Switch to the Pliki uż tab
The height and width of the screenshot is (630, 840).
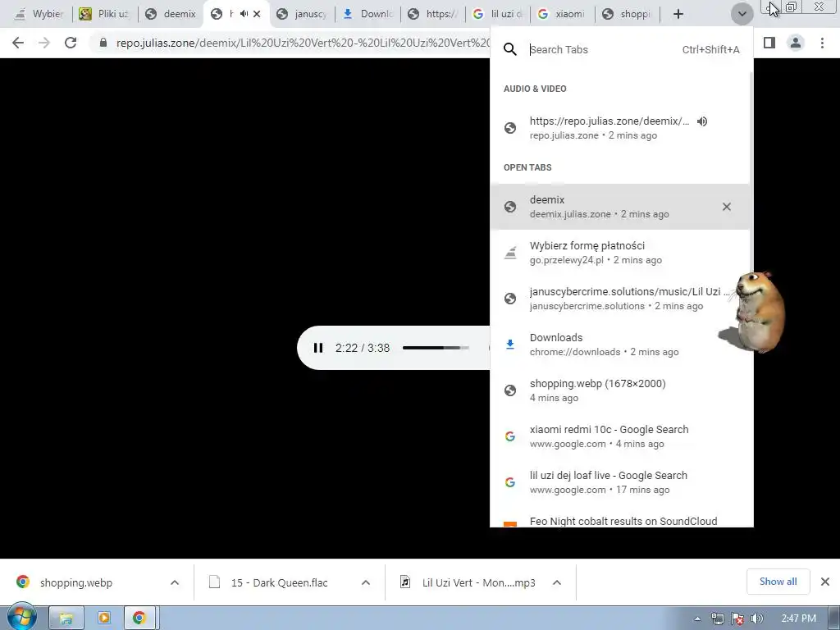pyautogui.click(x=104, y=14)
